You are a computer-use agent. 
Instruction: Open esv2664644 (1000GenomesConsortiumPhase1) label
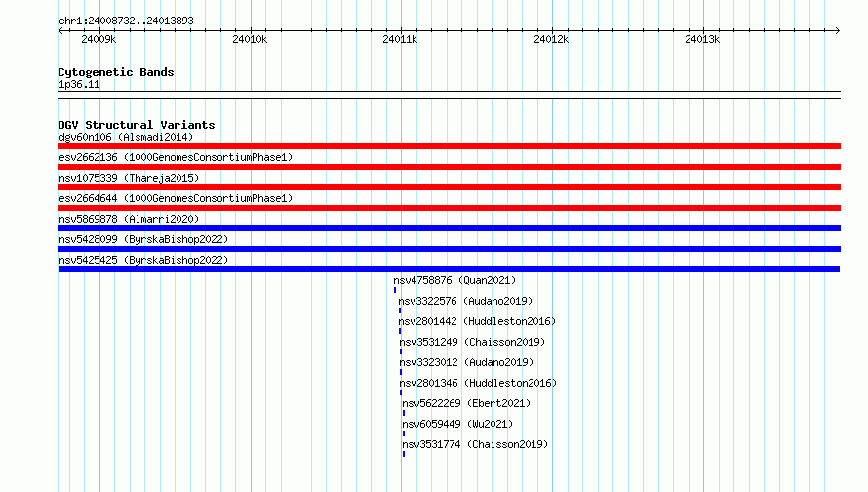(176, 198)
